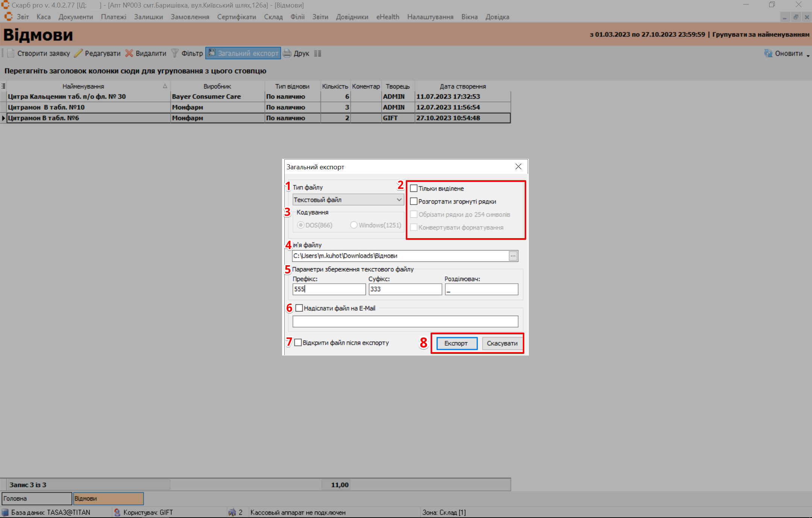Click into the Суфікс input field
This screenshot has height=518, width=812.
tap(405, 289)
